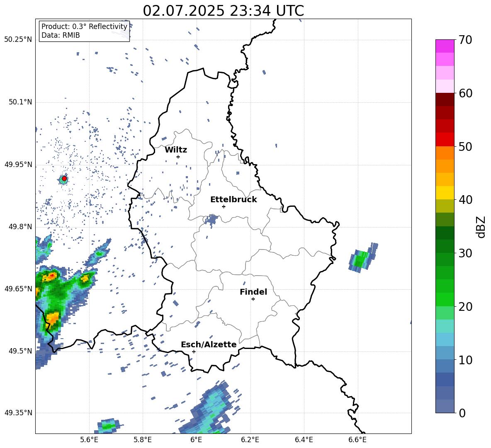
Task: Click the 49.5°N latitude label
Action: coord(20,351)
